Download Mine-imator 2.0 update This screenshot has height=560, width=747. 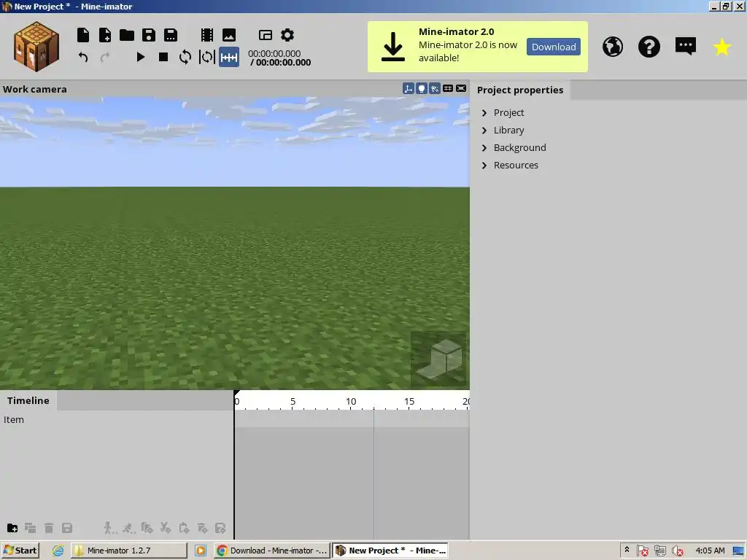tap(554, 47)
